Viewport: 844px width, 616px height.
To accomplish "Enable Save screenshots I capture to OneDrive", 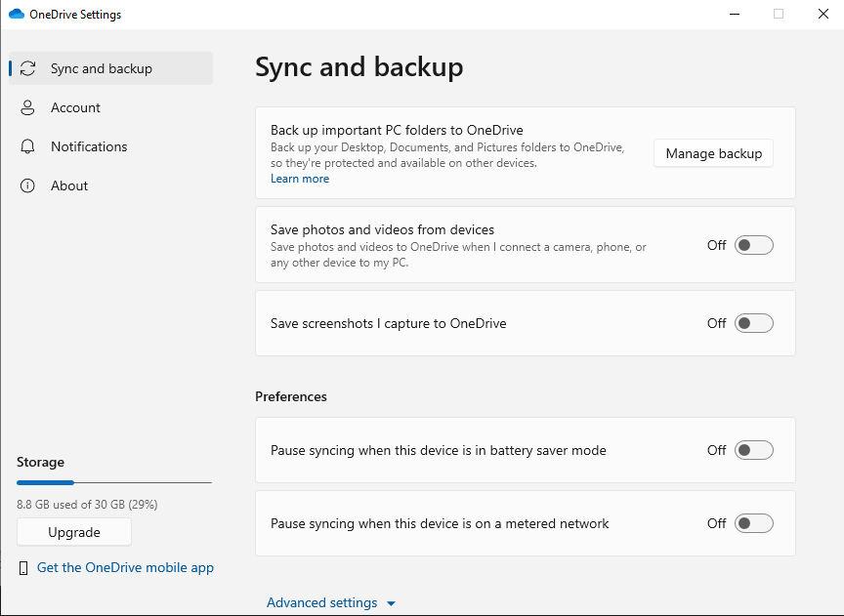I will click(753, 323).
